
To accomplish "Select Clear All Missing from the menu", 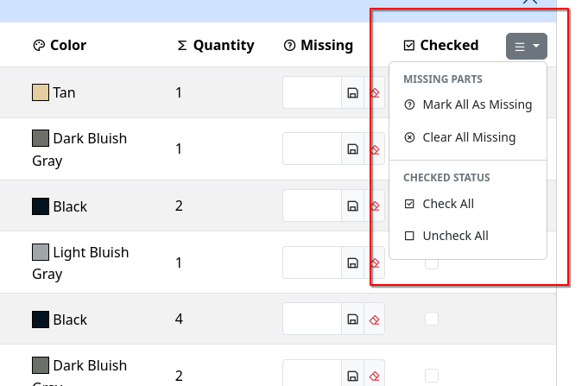I will pyautogui.click(x=469, y=137).
